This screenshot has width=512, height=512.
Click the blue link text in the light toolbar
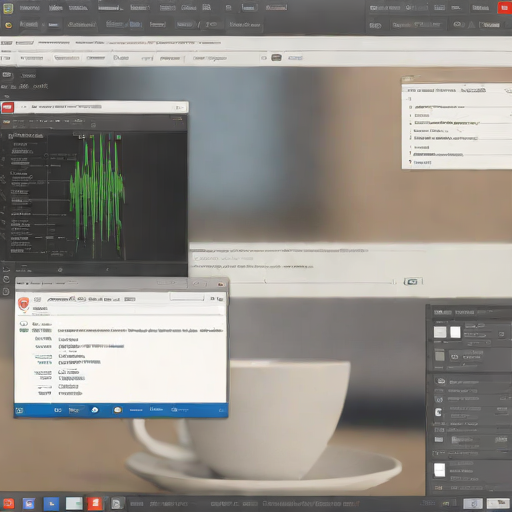coord(295,58)
